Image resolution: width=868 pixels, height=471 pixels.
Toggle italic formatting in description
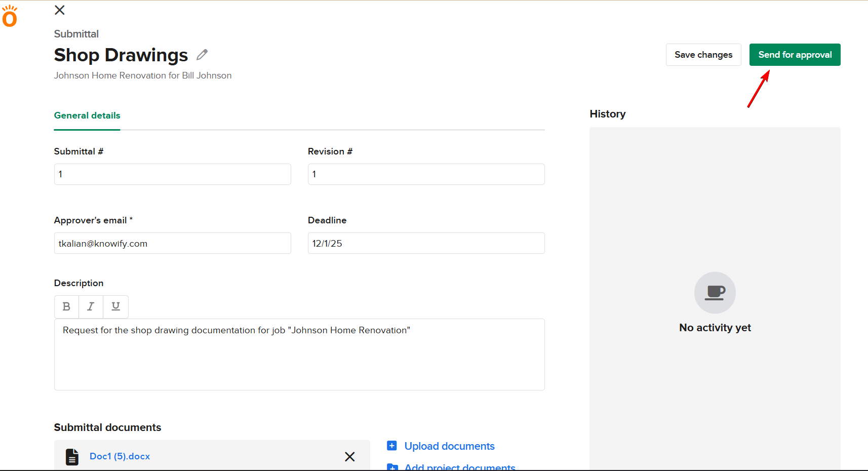(91, 306)
